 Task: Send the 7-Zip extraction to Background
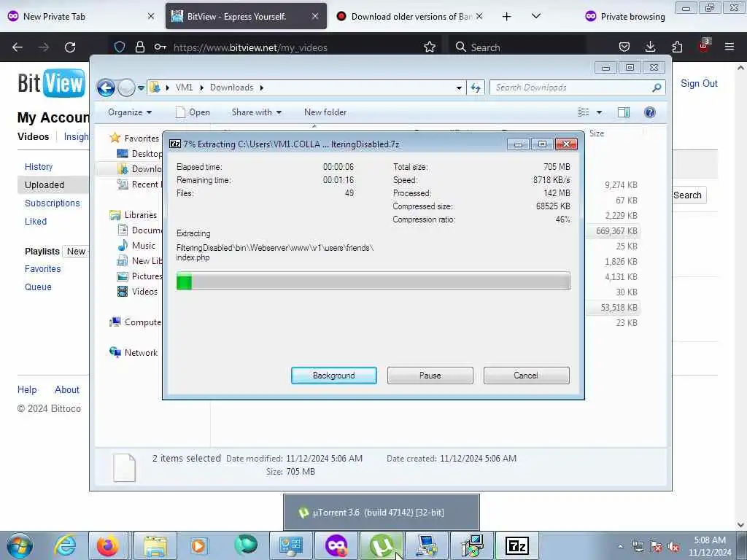[x=333, y=376]
